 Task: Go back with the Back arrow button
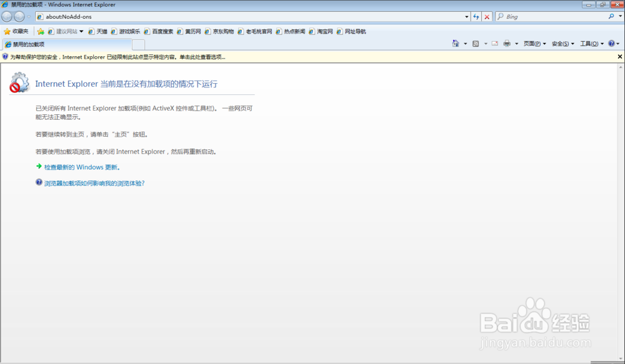pyautogui.click(x=7, y=17)
